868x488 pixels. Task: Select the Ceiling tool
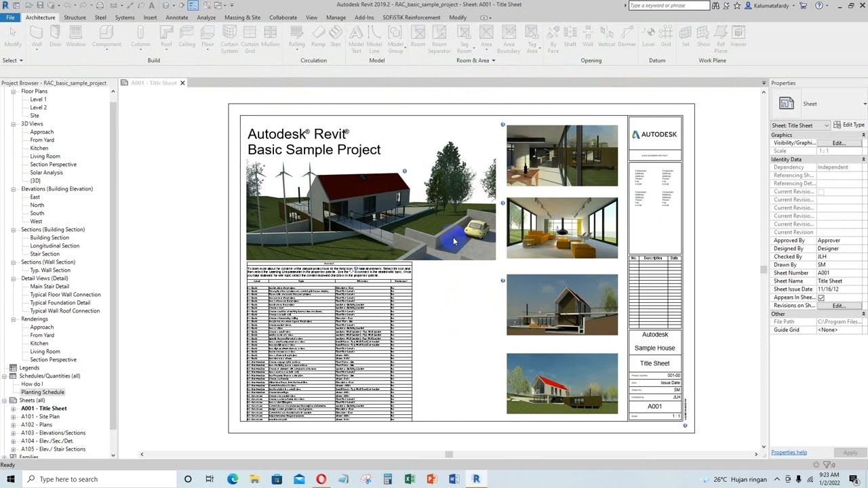[187, 37]
